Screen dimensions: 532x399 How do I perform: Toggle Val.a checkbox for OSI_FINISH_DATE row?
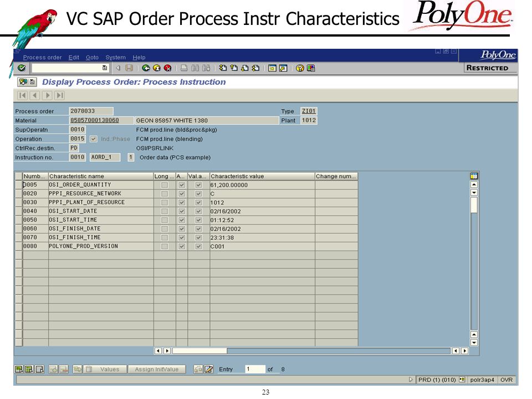(199, 229)
